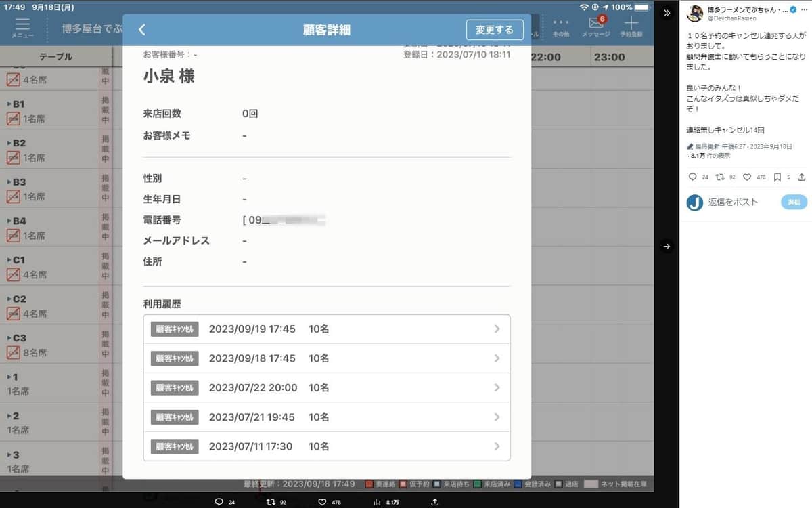Image resolution: width=812 pixels, height=508 pixels.
Task: Tap the plus 予約登録 icon
Action: 631,26
